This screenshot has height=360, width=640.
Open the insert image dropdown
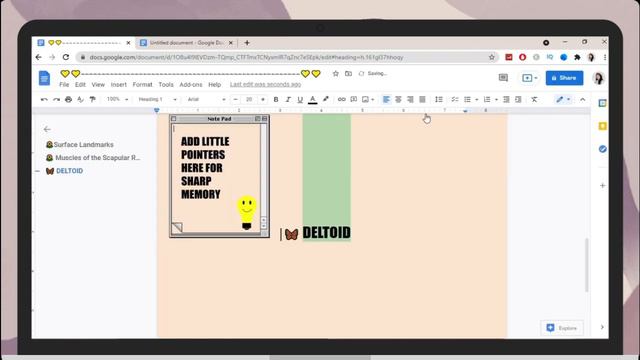tap(368, 99)
